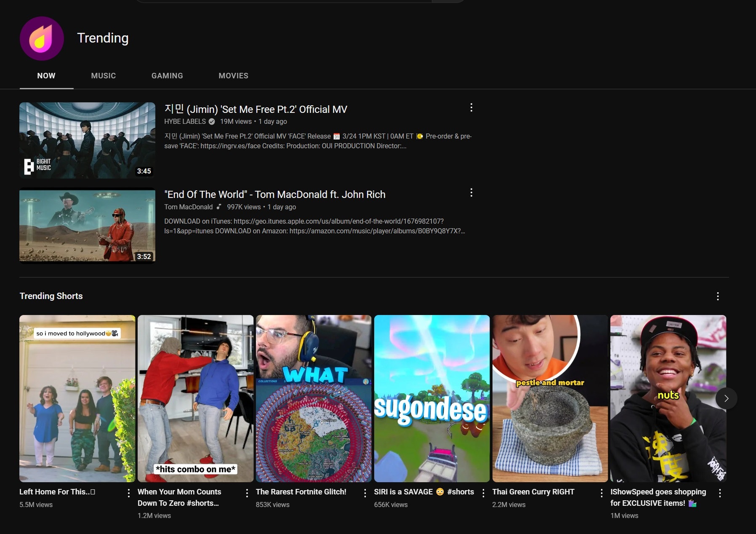Open options for The Rarest Fortnite Glitch short
This screenshot has height=534, width=756.
(x=365, y=493)
